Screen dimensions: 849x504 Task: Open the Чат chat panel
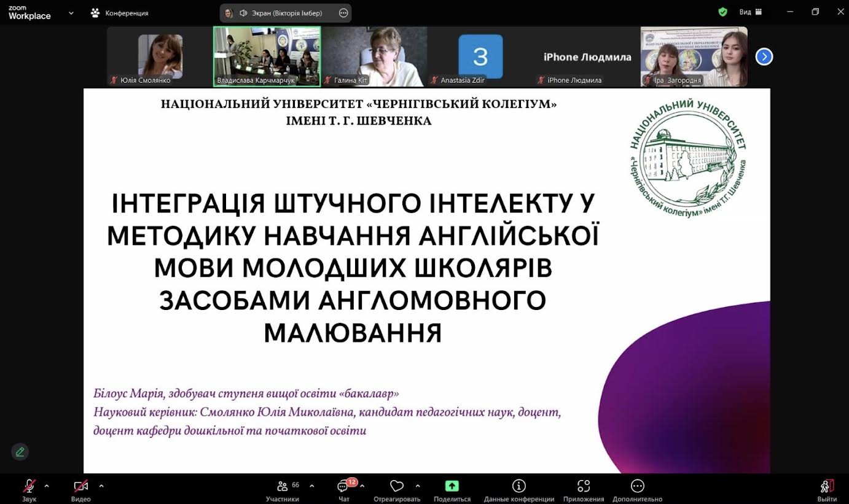[344, 489]
